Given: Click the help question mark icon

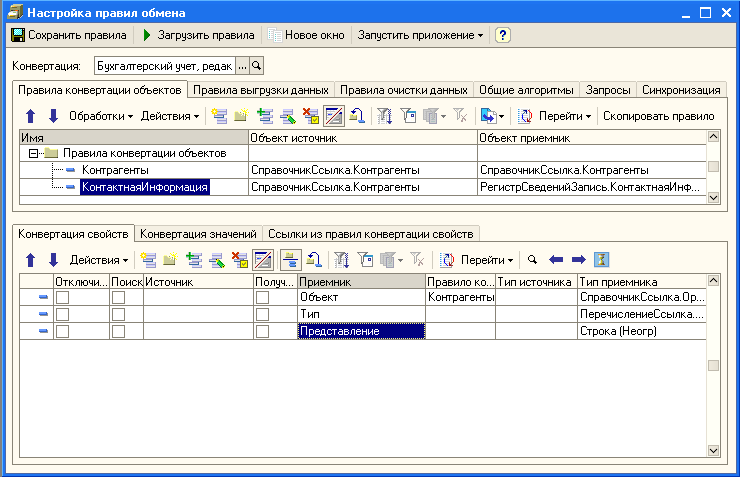Looking at the screenshot, I should tap(503, 35).
